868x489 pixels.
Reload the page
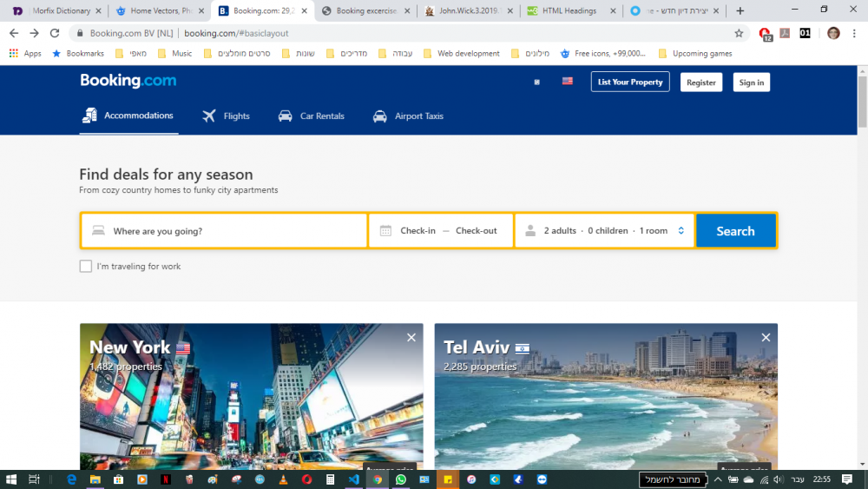54,33
